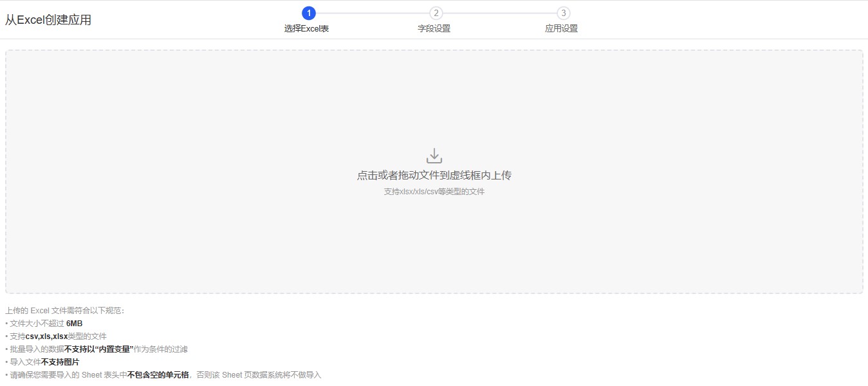The image size is (868, 386).
Task: Click the hint 支持xlsx/xls/csv等类型的文件
Action: click(434, 192)
